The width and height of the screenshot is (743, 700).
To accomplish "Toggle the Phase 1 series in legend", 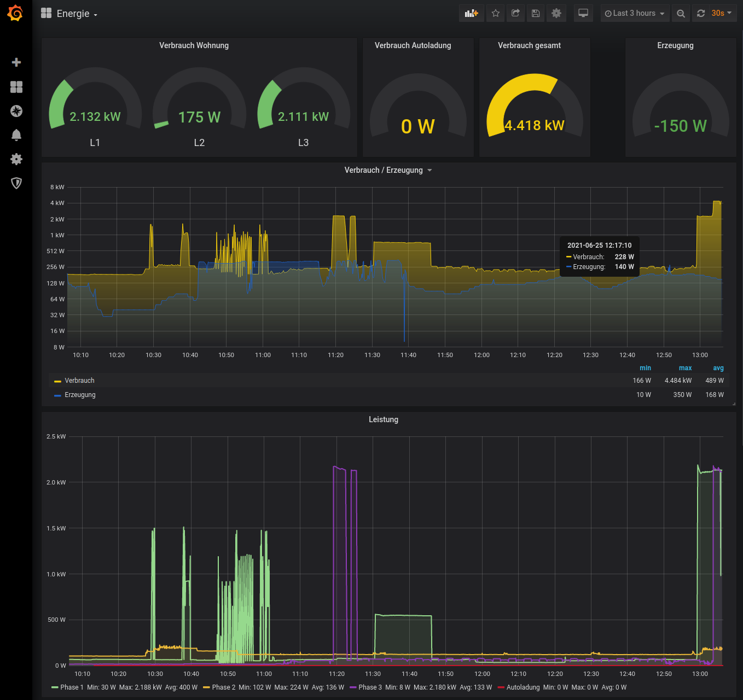I will (x=72, y=687).
